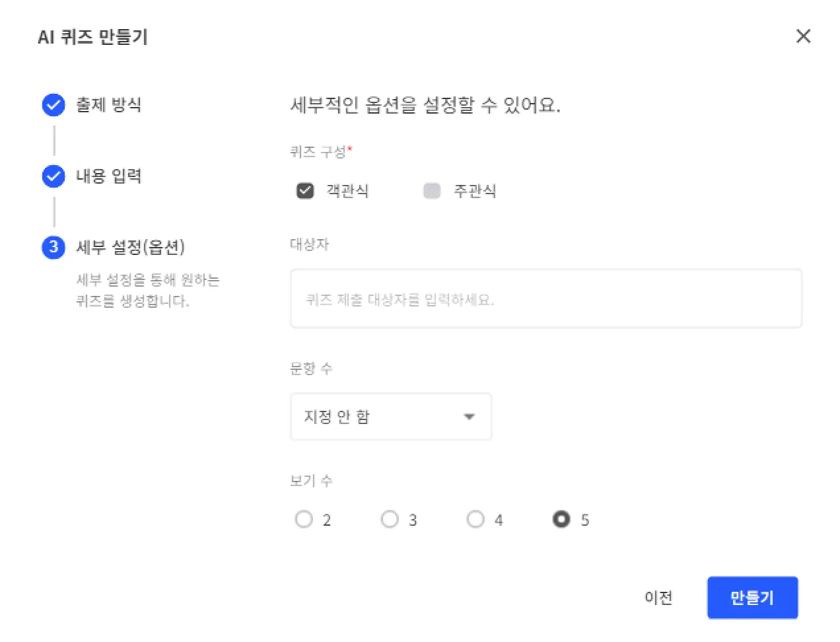Open the 문항 수 지정 안 함 dropdown

(390, 417)
